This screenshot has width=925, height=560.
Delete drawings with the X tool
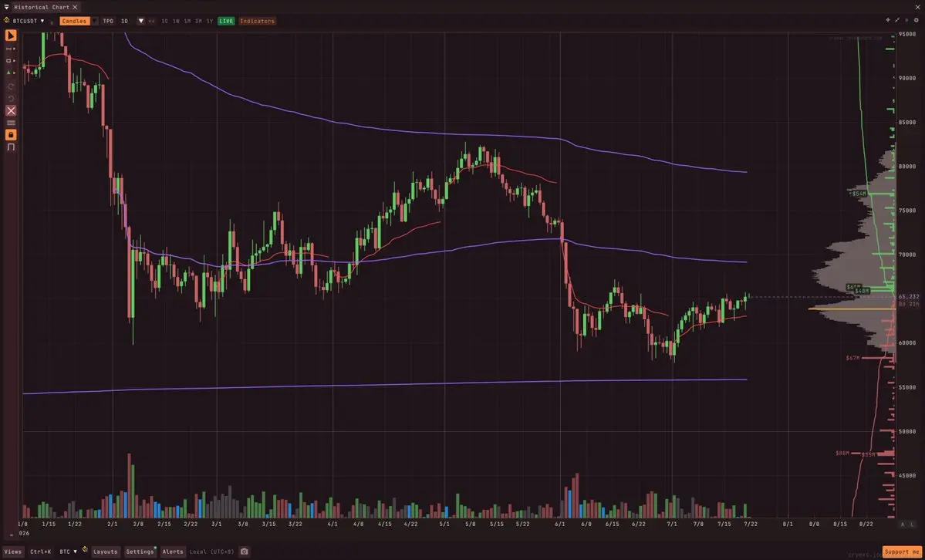pos(11,110)
